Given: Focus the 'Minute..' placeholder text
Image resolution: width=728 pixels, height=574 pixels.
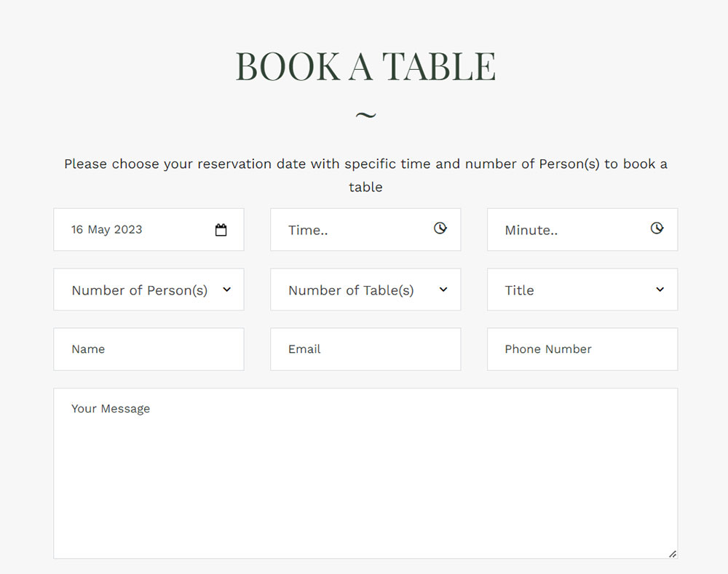Looking at the screenshot, I should coord(531,230).
